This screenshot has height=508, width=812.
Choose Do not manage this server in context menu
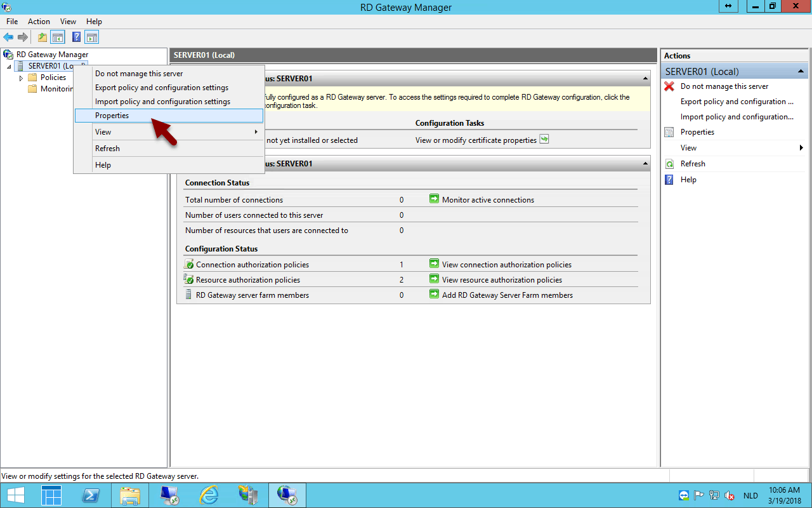pyautogui.click(x=169, y=74)
